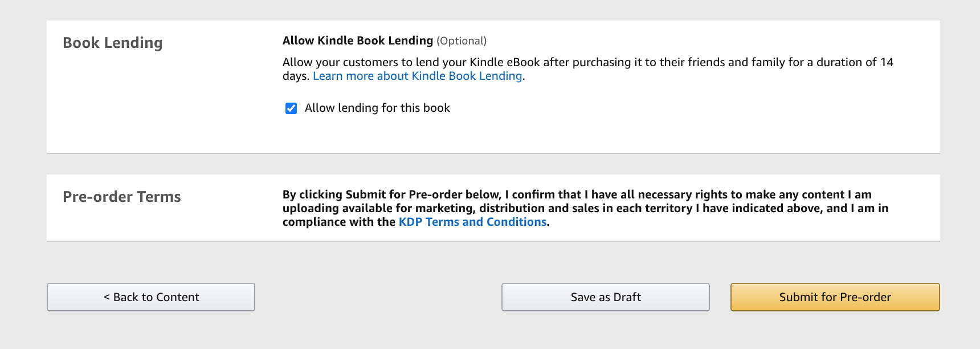
Task: Click the bold Allow Kindle Book Lending title
Action: (358, 40)
